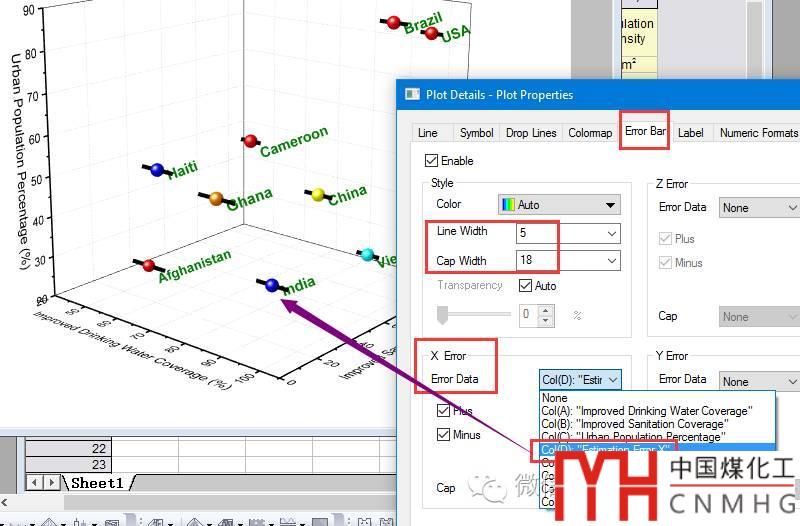Switch to the Symbol tab
Screen dimensions: 800x526
[476, 133]
